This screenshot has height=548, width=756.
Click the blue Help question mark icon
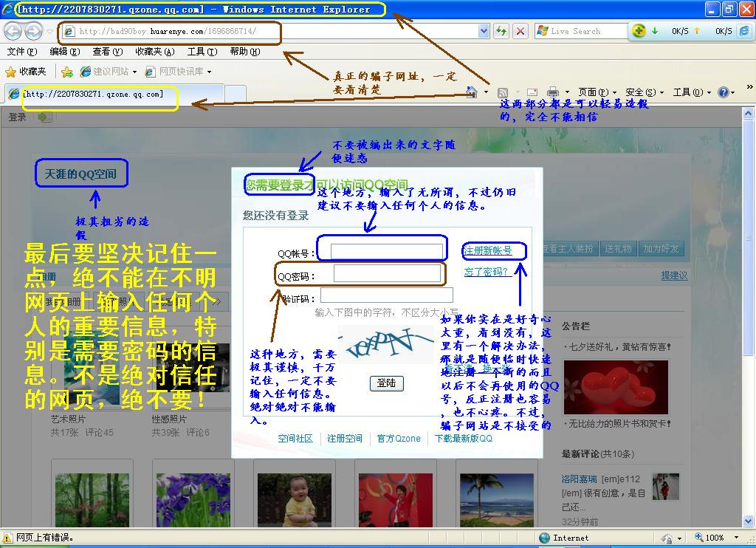tap(724, 92)
